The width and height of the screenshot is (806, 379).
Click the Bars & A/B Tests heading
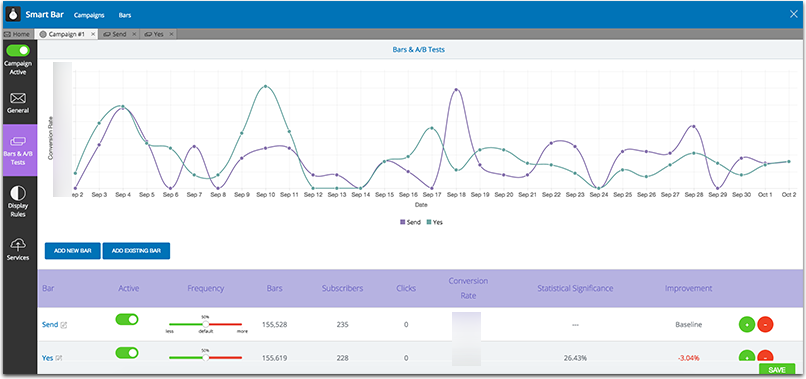click(x=418, y=50)
